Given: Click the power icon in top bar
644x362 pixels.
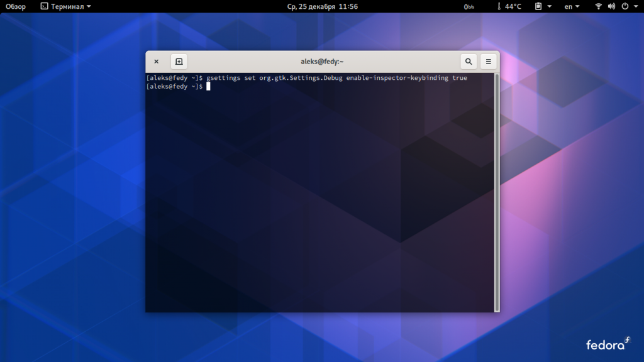Looking at the screenshot, I should click(625, 6).
